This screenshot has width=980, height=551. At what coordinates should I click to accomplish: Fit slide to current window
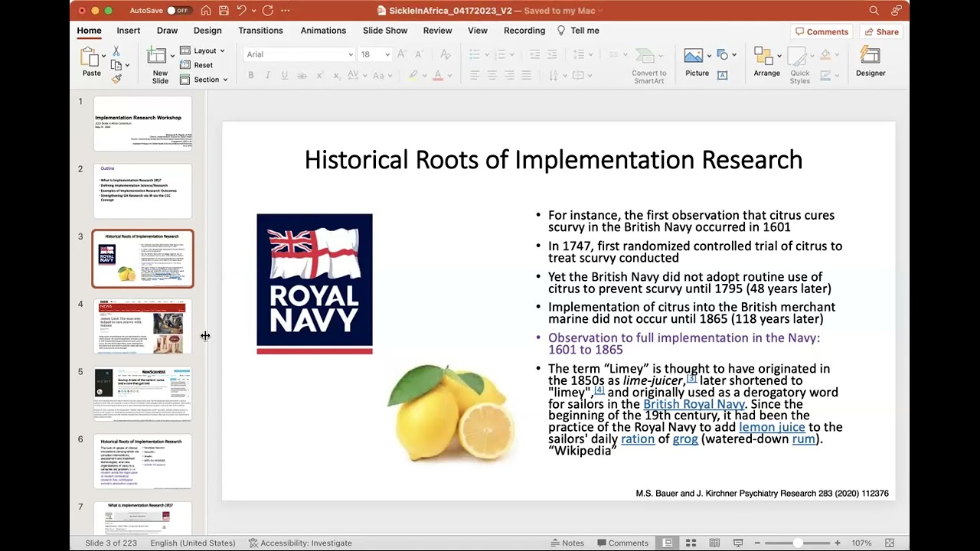click(890, 543)
